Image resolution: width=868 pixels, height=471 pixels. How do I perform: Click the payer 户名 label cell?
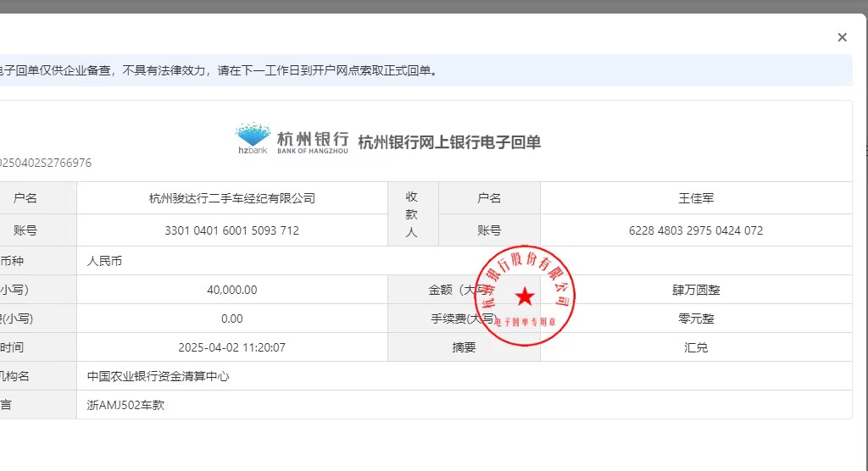point(37,198)
